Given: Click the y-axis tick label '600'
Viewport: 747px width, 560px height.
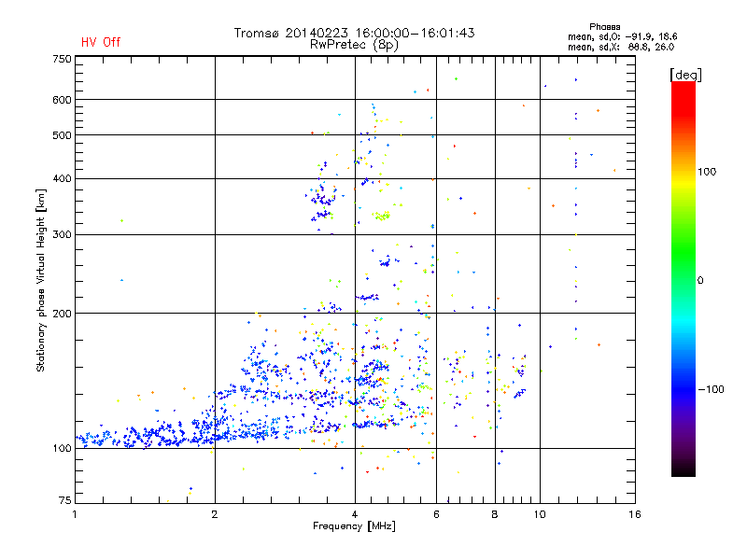Looking at the screenshot, I should 62,100.
